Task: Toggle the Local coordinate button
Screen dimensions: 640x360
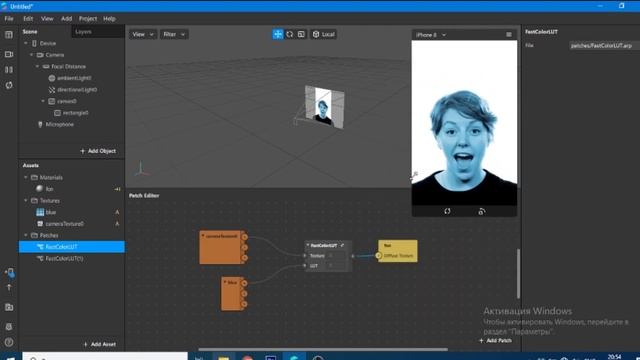Action: (324, 34)
